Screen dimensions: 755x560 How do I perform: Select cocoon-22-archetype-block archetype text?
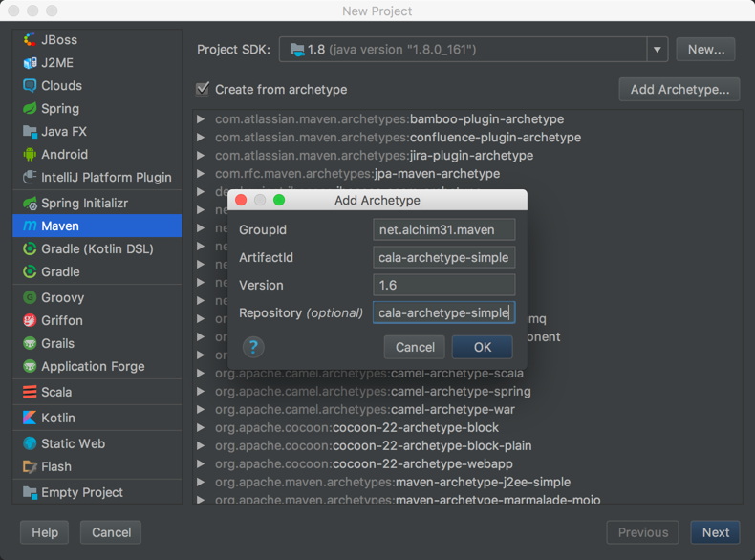[x=416, y=427]
